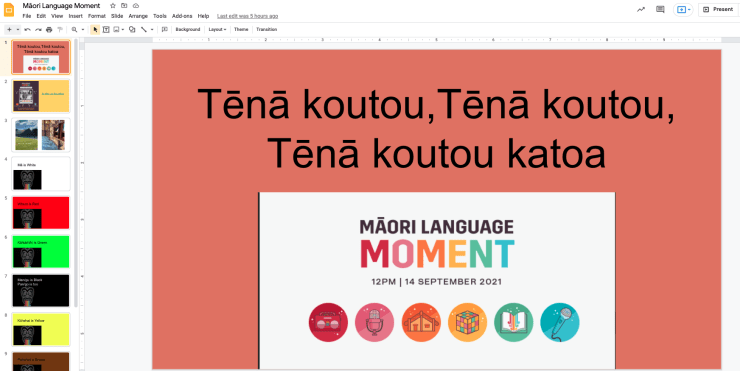Click the blue present-to-meeting button
This screenshot has height=371, width=740.
tap(683, 9)
